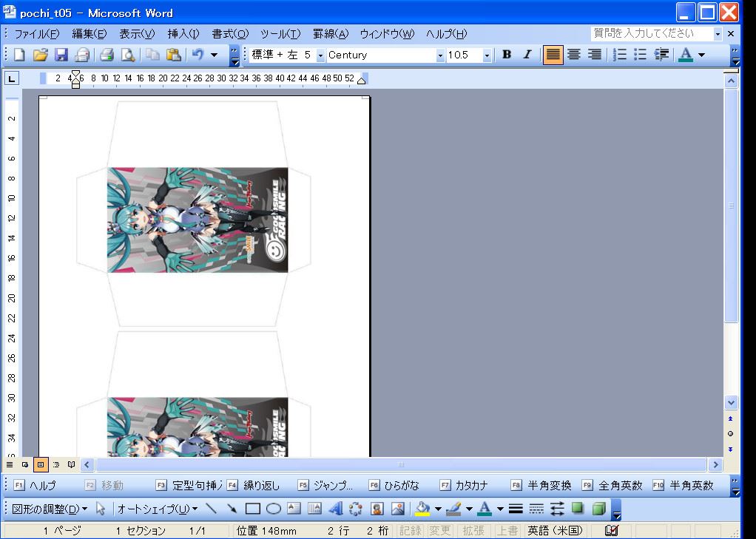Paste from clipboard using the toolbar icon
Viewport: 756px width, 539px height.
(174, 55)
